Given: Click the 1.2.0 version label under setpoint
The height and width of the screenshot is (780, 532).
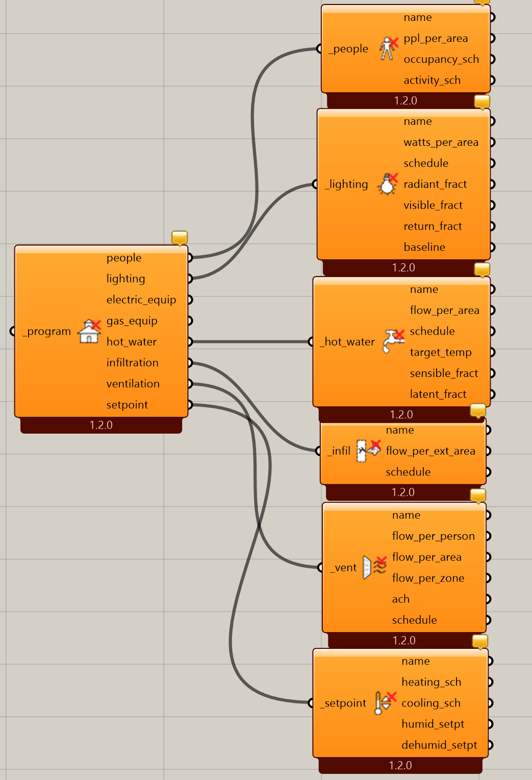Looking at the screenshot, I should tap(400, 765).
